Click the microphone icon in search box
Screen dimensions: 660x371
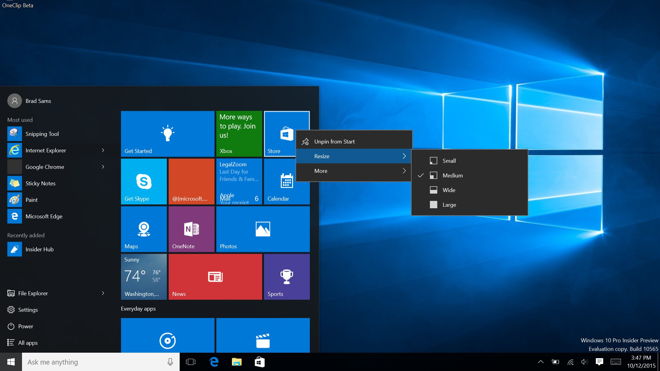pos(170,362)
